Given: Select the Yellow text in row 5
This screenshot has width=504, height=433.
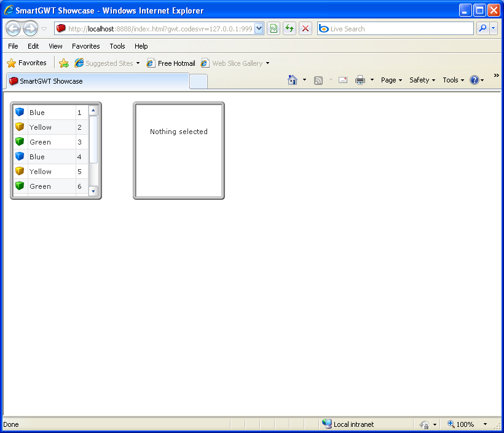Looking at the screenshot, I should tap(40, 172).
